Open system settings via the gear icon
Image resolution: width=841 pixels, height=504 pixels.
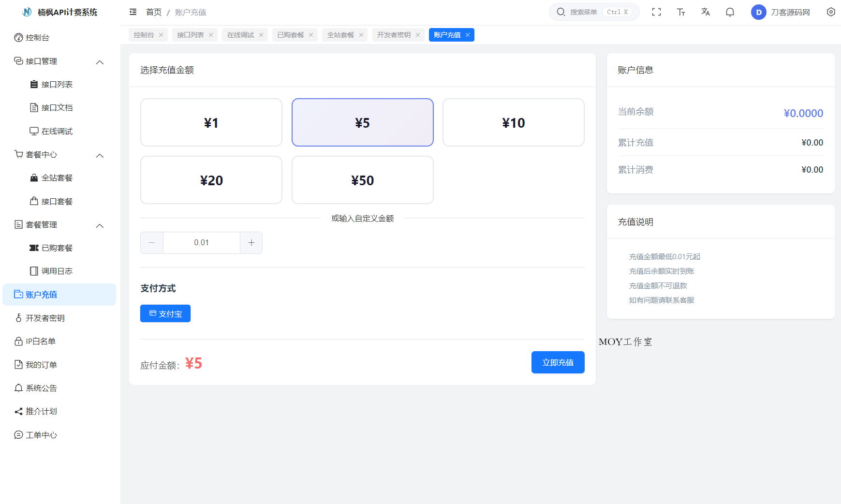(x=831, y=12)
